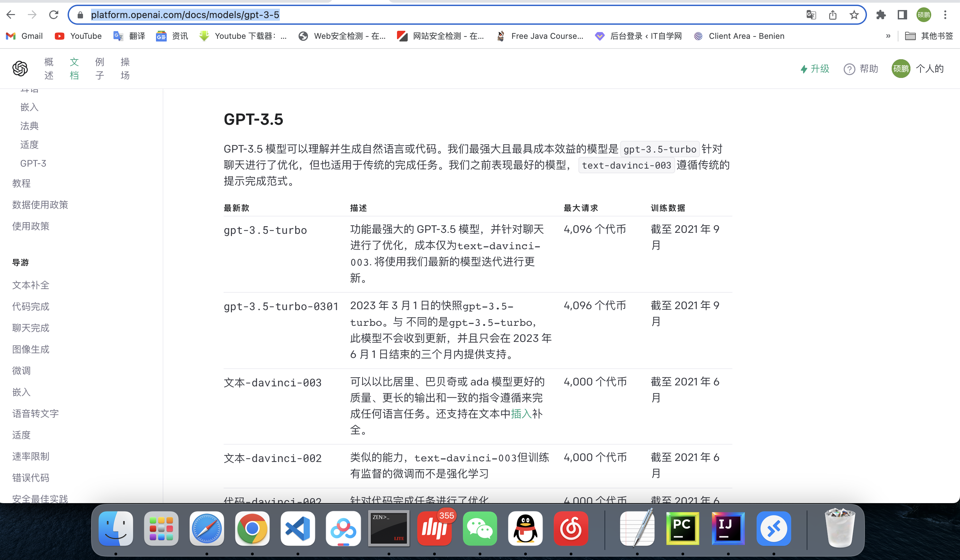
Task: Open the Trash in the dock
Action: [839, 529]
